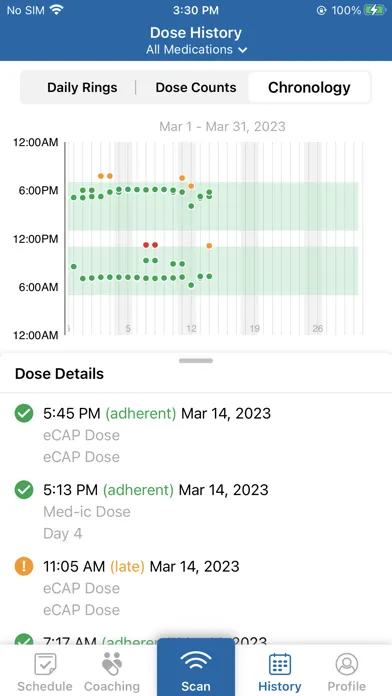Tap the battery indicator in status bar
Image resolution: width=392 pixels, height=696 pixels.
pyautogui.click(x=374, y=10)
